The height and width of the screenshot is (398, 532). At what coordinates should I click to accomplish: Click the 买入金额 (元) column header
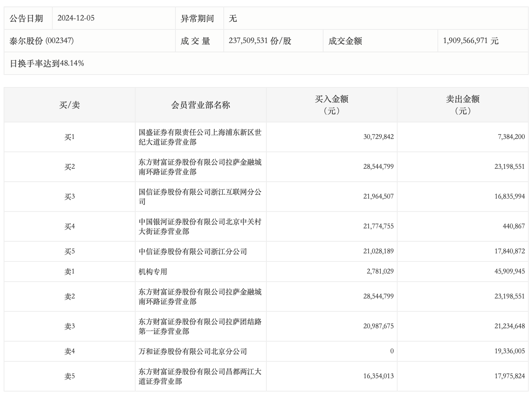332,105
